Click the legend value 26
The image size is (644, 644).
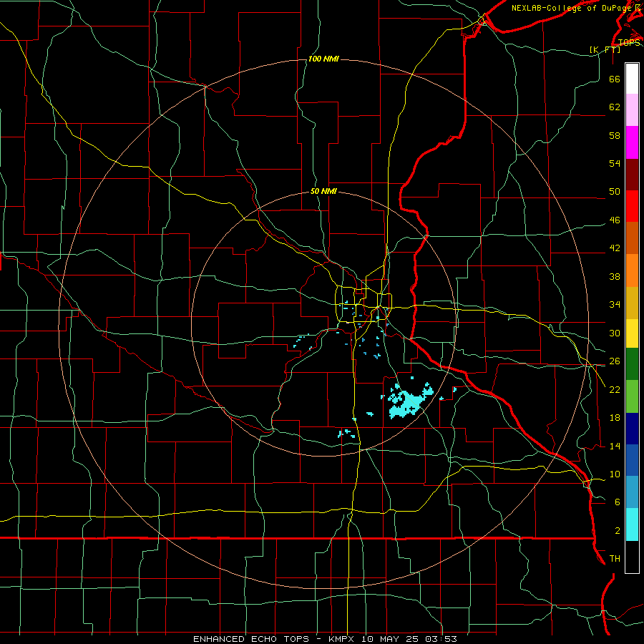[615, 361]
